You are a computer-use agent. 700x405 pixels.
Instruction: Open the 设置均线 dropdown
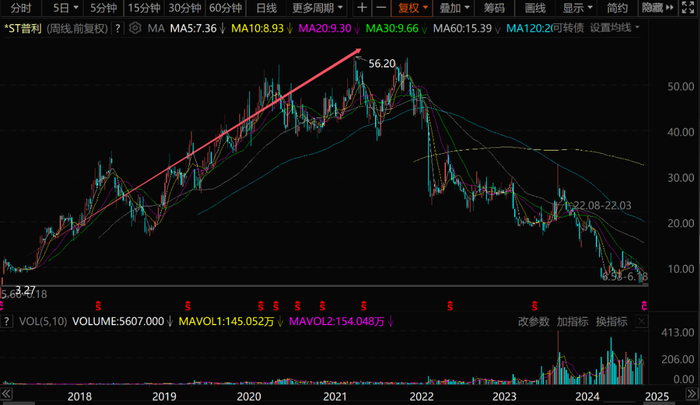(614, 28)
